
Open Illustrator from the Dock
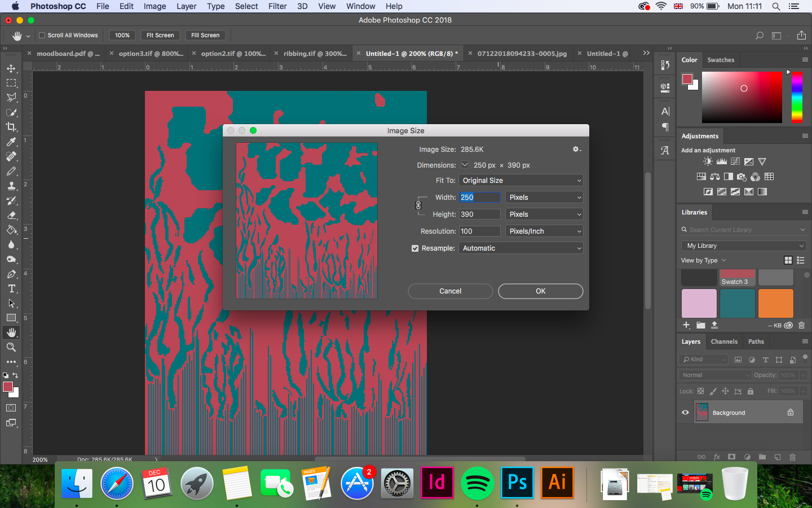point(557,483)
